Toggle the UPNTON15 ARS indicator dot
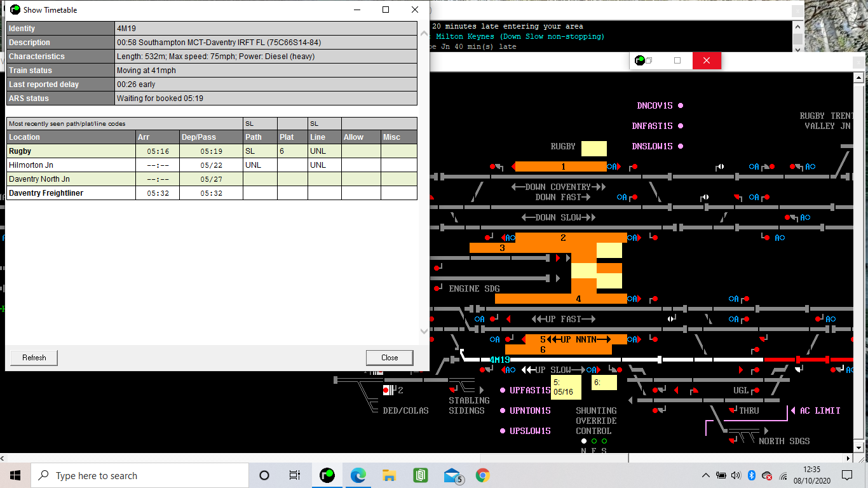 point(503,410)
